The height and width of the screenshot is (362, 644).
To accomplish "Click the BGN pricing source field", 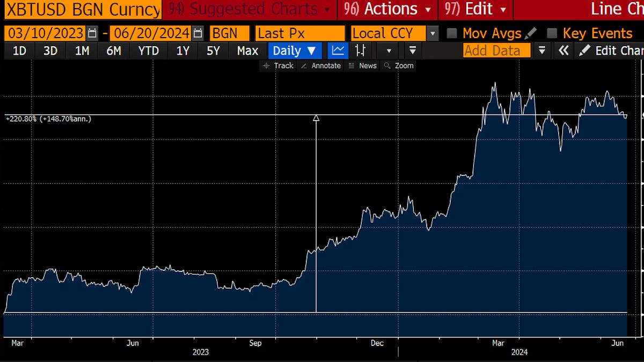I will coord(230,33).
